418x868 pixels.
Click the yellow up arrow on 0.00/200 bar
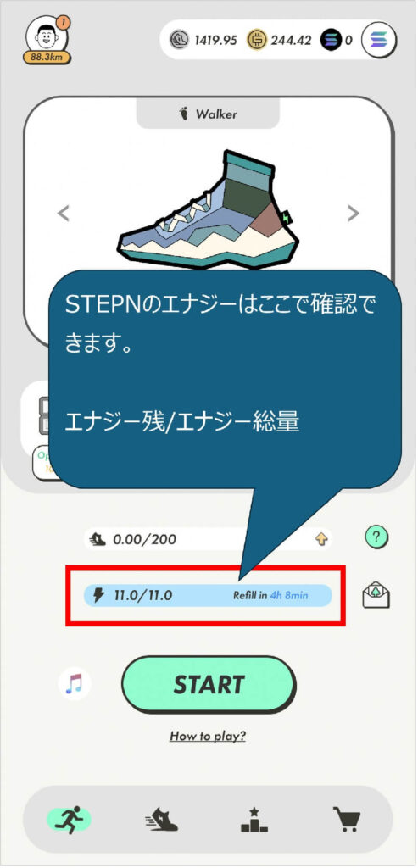click(321, 538)
